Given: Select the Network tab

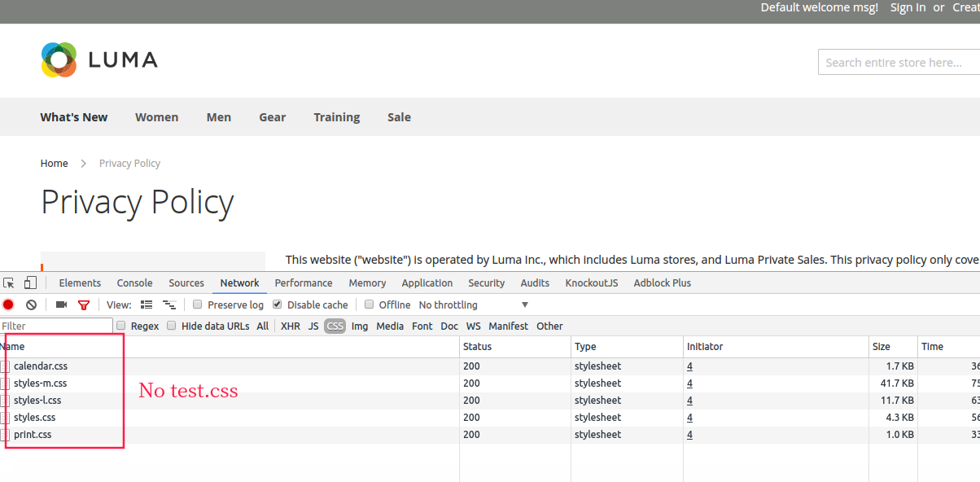Looking at the screenshot, I should 240,283.
